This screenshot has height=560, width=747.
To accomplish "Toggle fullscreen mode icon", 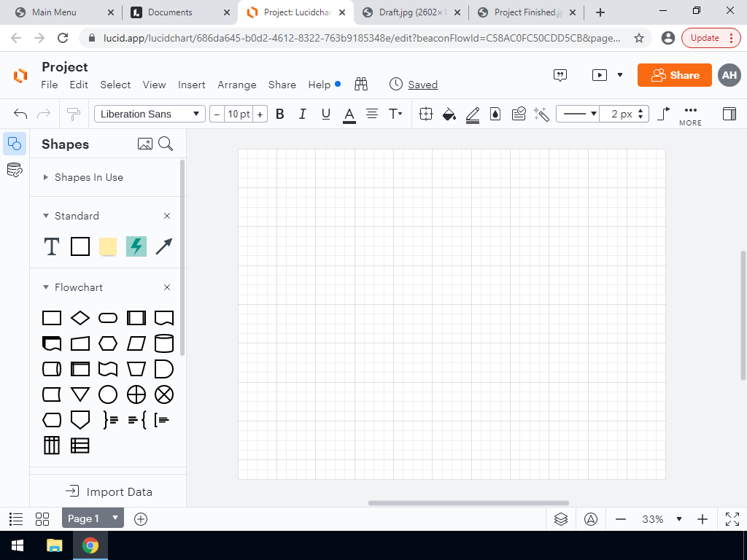I will pyautogui.click(x=732, y=519).
